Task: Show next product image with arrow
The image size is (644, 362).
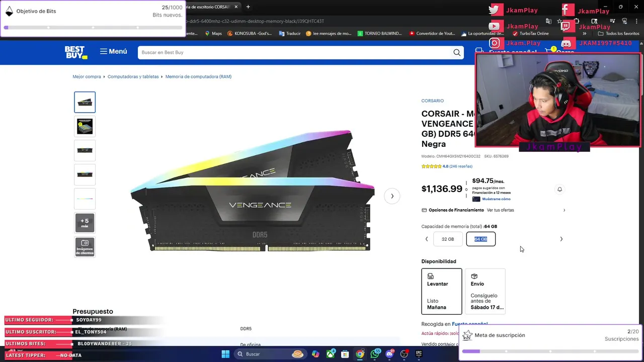Action: [x=392, y=196]
